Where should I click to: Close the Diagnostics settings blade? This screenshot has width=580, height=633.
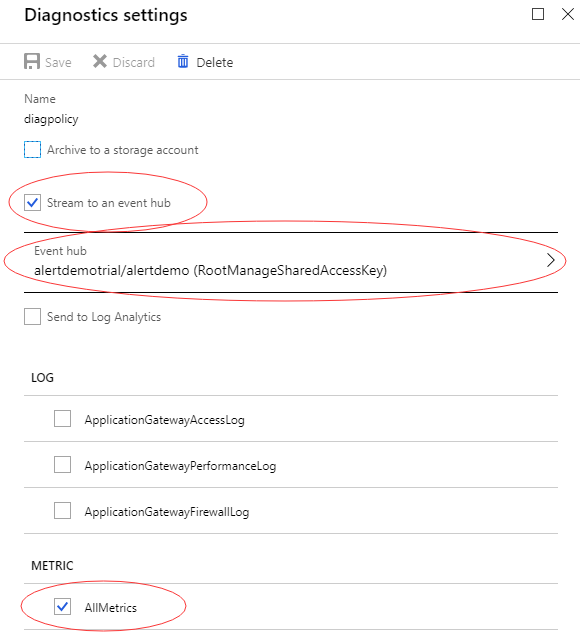[x=567, y=15]
